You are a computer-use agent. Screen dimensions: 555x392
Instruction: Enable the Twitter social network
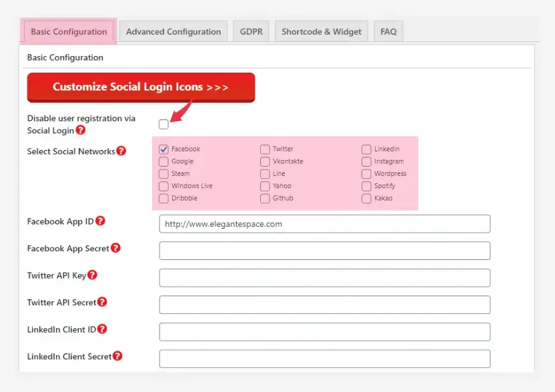pyautogui.click(x=264, y=149)
